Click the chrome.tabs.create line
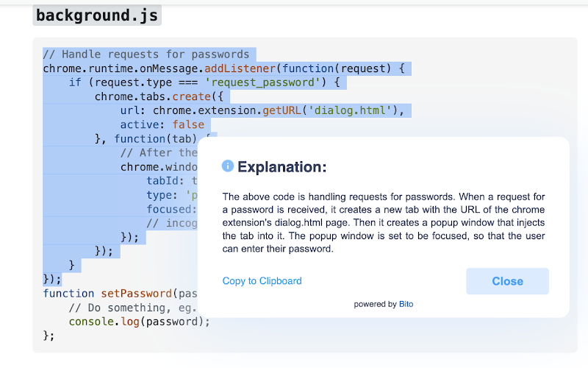The height and width of the screenshot is (368, 588). coord(159,97)
